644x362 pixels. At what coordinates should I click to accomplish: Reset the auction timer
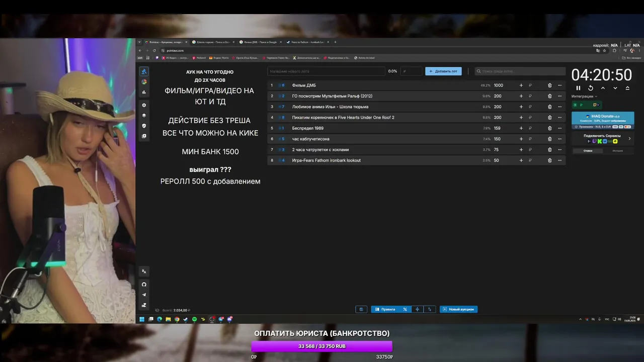tap(591, 88)
